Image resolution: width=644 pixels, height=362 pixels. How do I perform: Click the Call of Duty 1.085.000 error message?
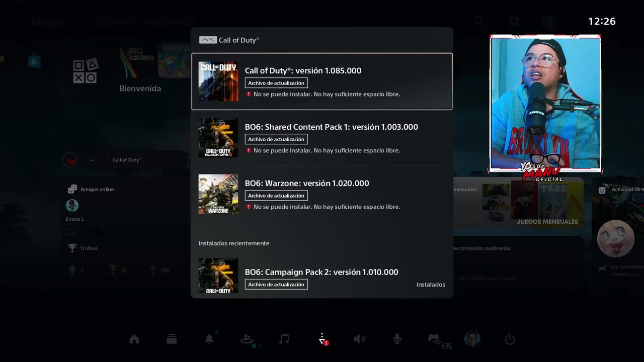pyautogui.click(x=323, y=94)
